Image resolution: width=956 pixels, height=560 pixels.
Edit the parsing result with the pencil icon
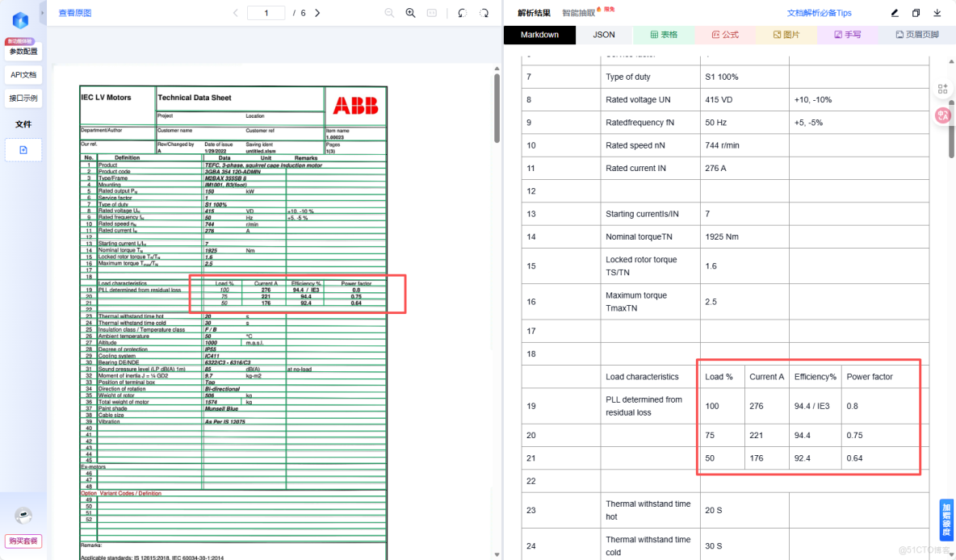895,13
